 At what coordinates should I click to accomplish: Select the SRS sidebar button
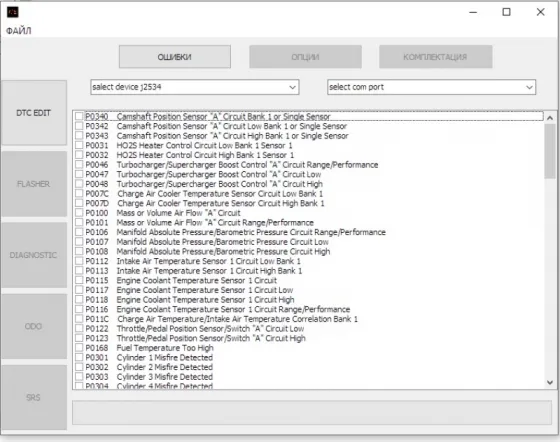point(34,397)
